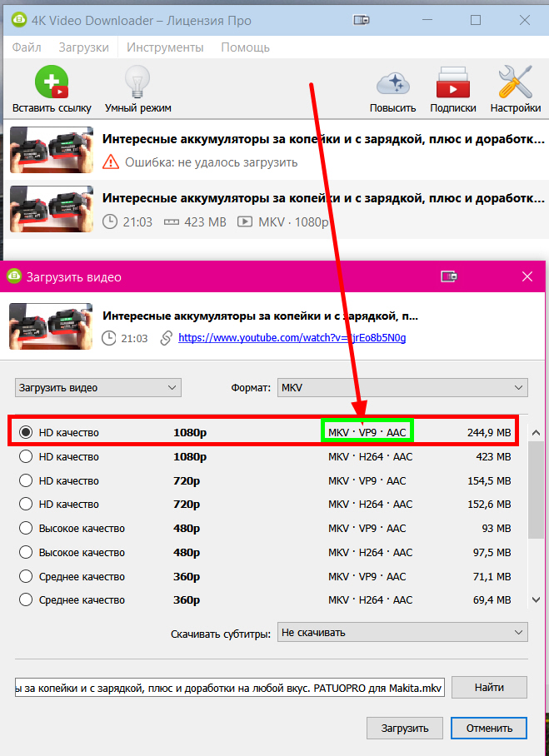549x756 pixels.
Task: Open the Файл menu
Action: tap(27, 47)
